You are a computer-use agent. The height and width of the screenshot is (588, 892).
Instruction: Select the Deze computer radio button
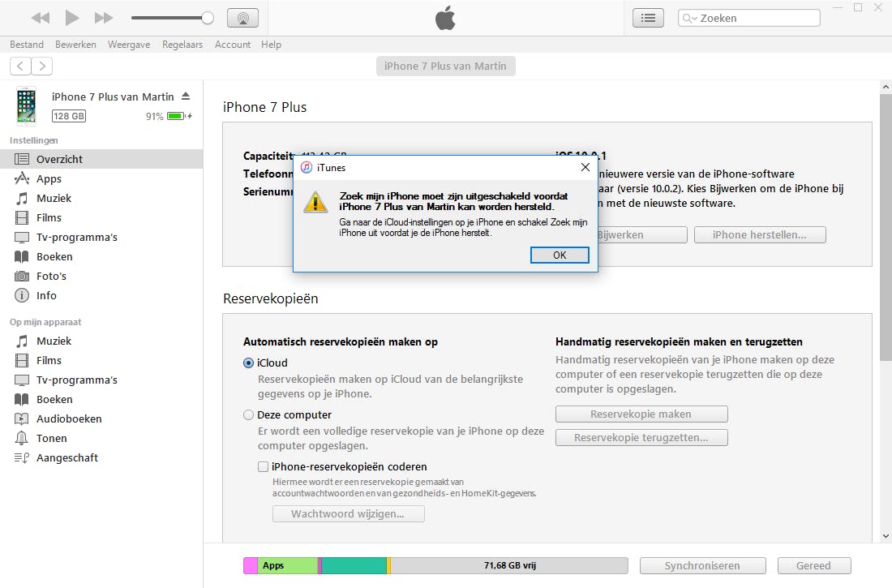(248, 415)
